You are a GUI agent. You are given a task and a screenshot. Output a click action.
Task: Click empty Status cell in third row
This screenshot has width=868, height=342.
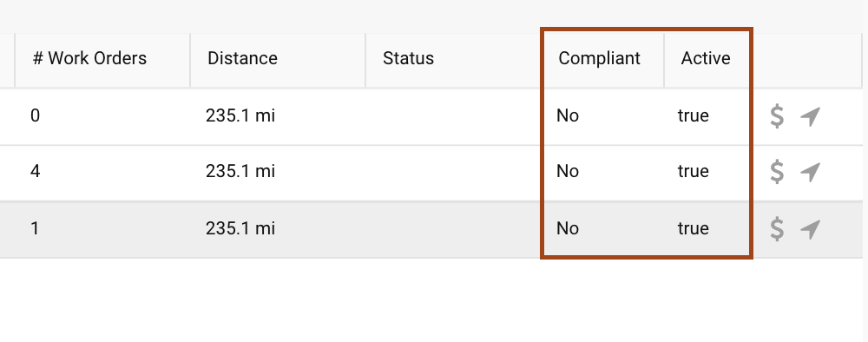pyautogui.click(x=453, y=230)
